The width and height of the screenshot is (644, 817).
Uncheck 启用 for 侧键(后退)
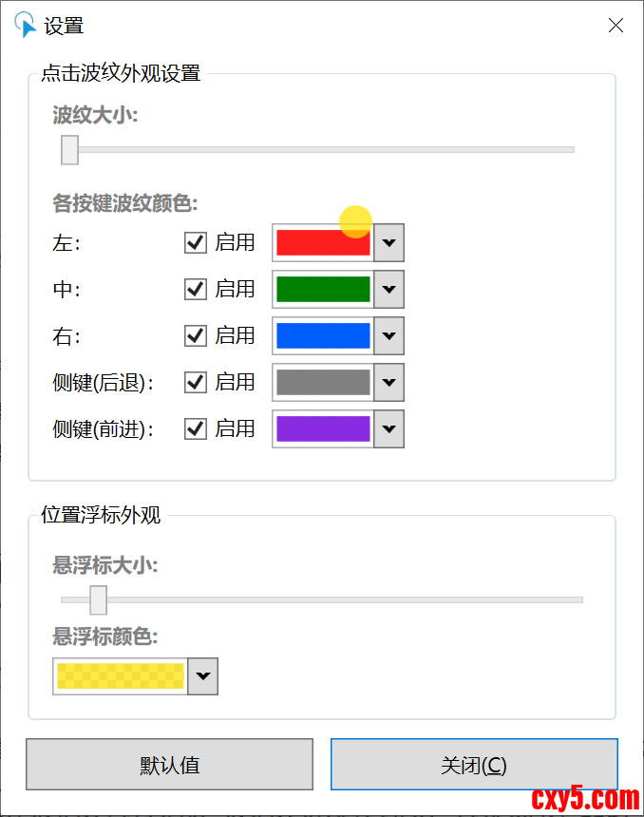tap(195, 382)
